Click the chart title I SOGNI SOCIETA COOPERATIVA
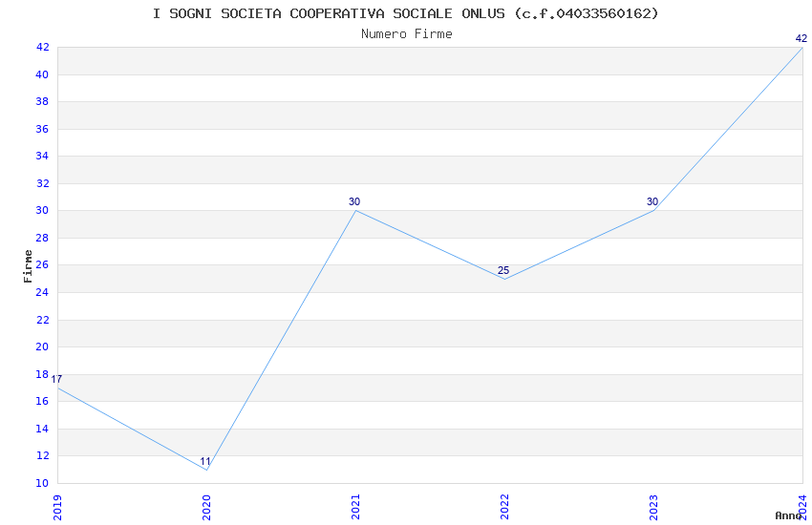Screen dimensions: 812x525 (405, 13)
